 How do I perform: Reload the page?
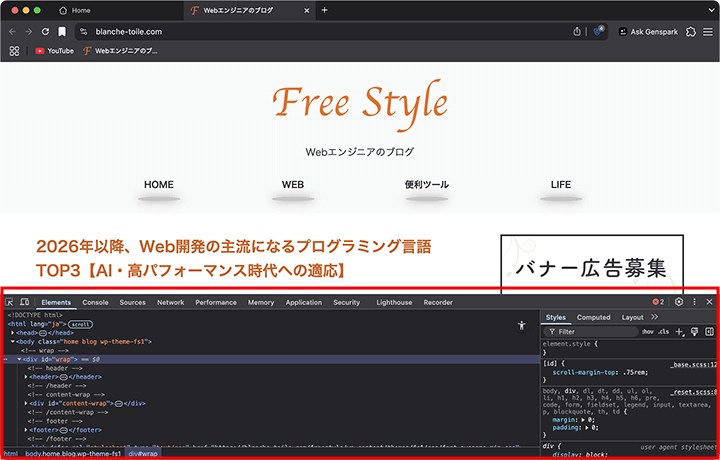pyautogui.click(x=45, y=32)
